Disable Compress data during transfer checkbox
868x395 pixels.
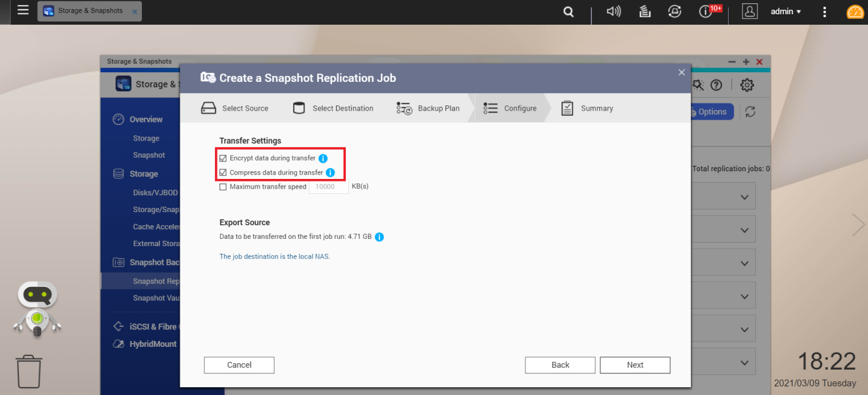223,173
